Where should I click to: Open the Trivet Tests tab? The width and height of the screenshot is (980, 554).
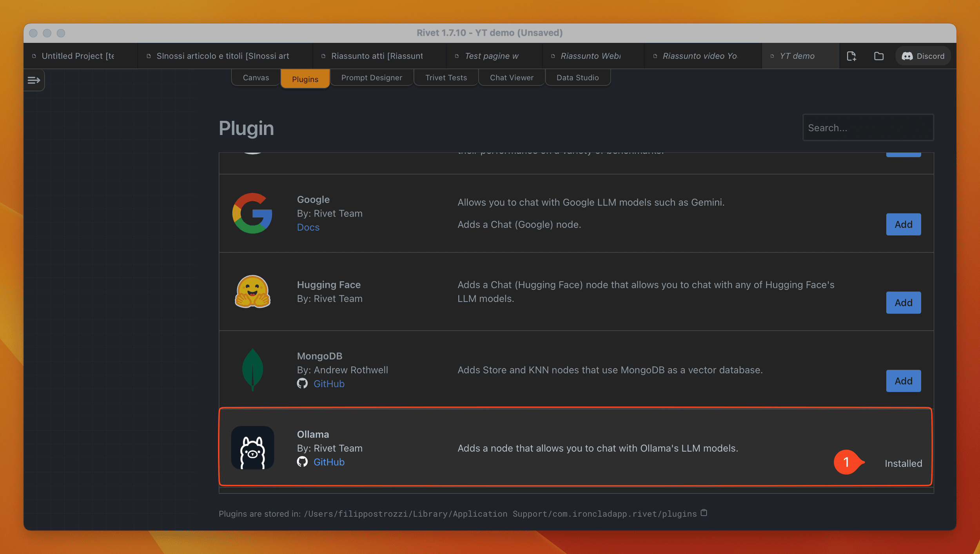pos(446,78)
